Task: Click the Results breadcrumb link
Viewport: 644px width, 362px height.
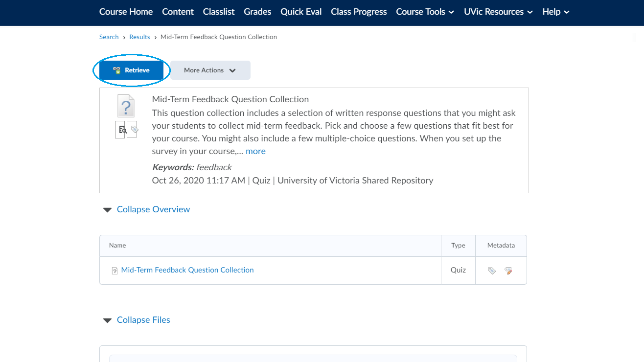Action: tap(139, 37)
